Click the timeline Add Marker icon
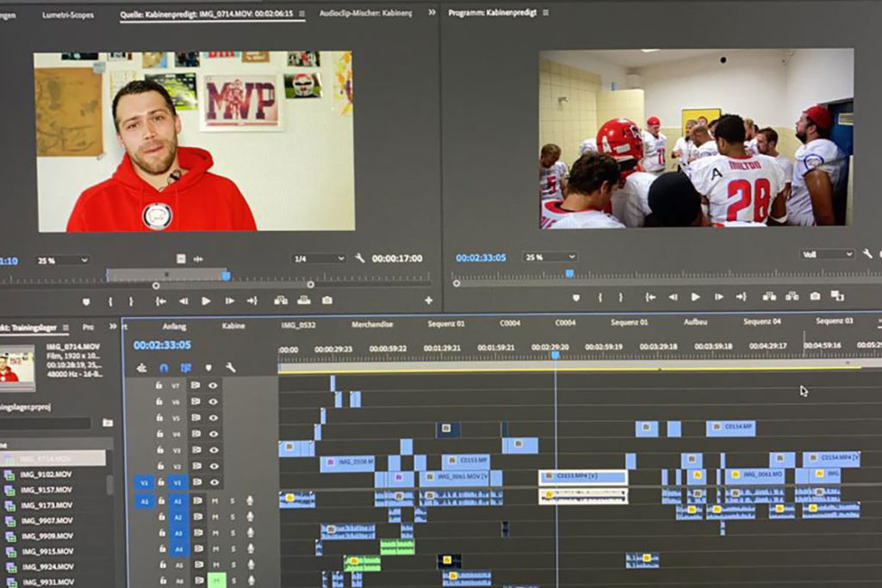 point(208,368)
